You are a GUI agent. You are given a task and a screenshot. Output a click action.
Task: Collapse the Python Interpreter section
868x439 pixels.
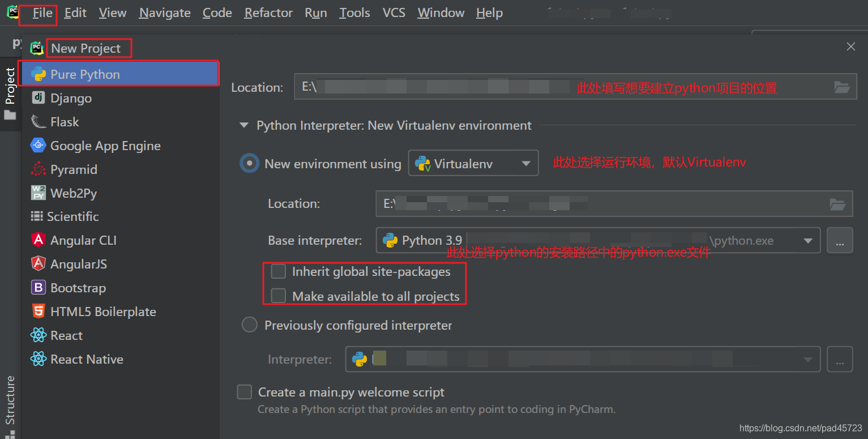coord(244,125)
